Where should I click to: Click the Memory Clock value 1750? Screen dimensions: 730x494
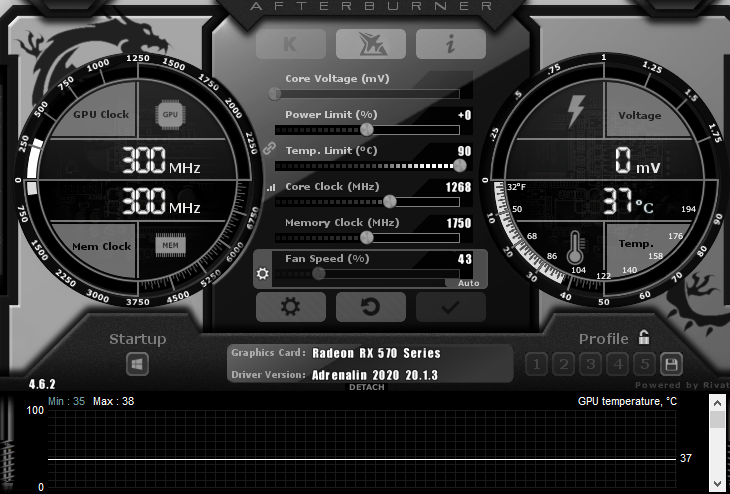click(459, 223)
